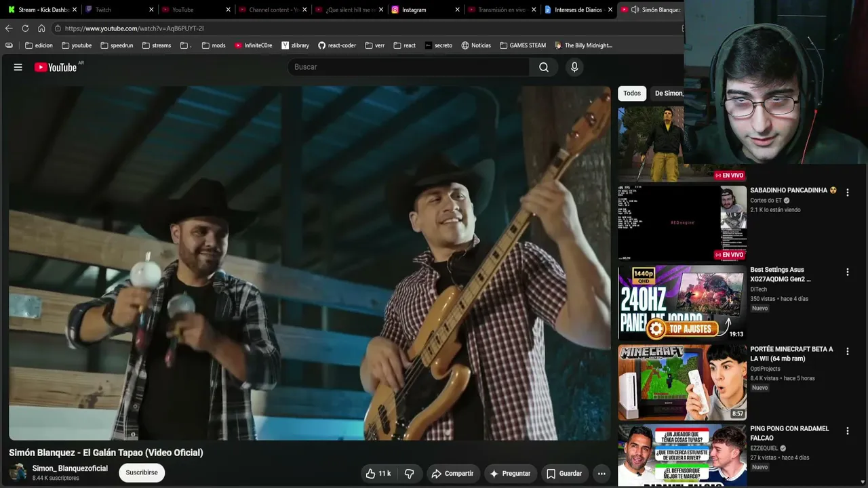Open the PORTÉE MINECRAFT BETA video title

(x=791, y=354)
